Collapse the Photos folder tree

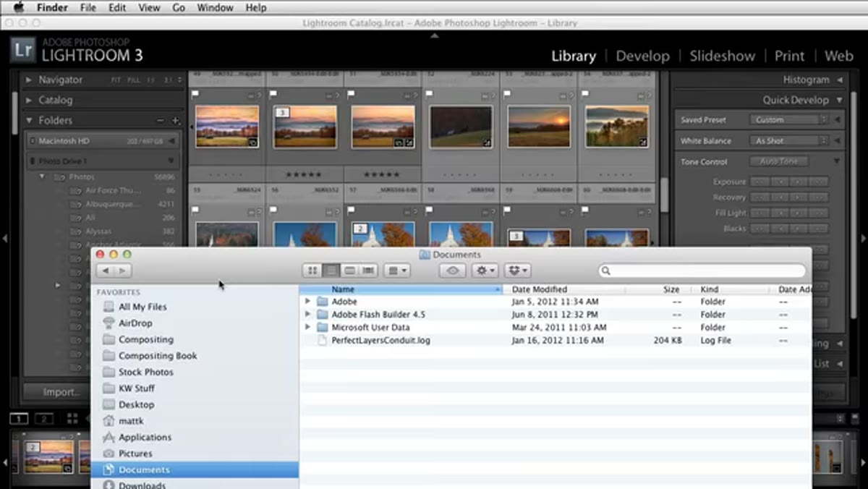(x=42, y=177)
